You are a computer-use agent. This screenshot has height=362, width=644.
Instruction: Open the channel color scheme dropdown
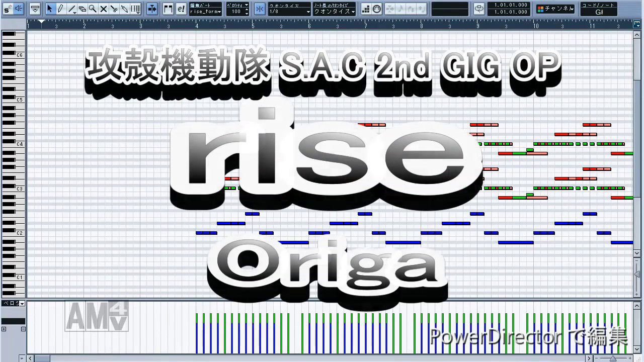[555, 9]
